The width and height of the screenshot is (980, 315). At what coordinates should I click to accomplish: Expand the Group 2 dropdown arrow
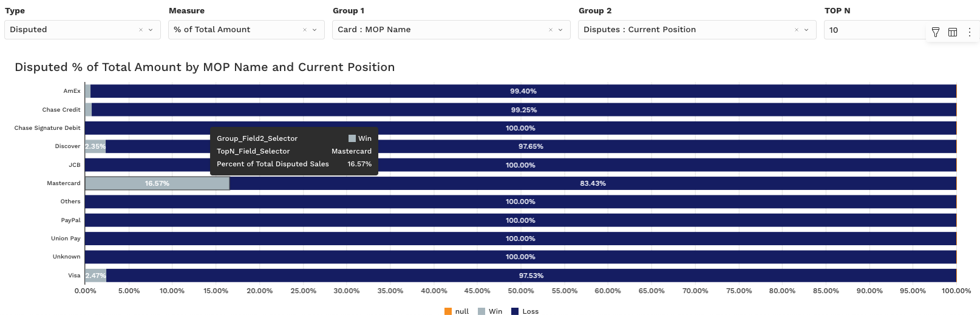pos(806,30)
